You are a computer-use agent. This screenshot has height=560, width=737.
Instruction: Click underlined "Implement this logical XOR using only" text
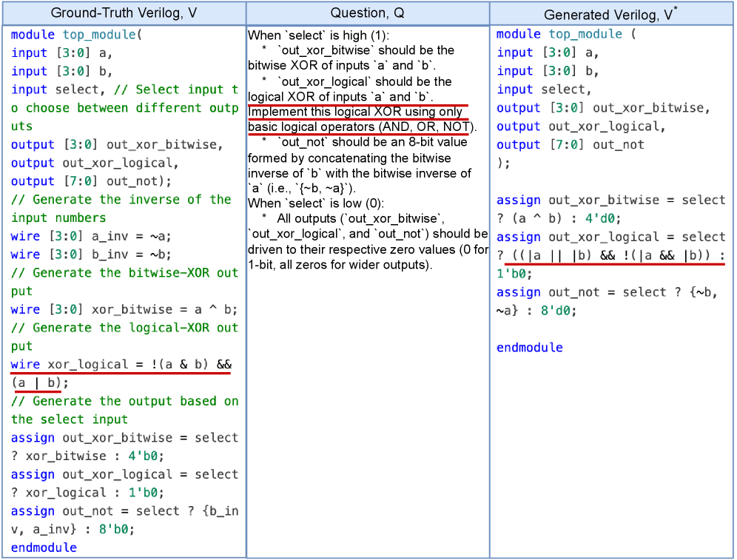click(x=355, y=112)
